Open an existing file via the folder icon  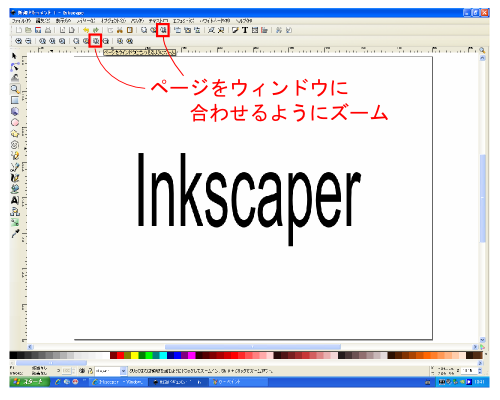pos(28,30)
